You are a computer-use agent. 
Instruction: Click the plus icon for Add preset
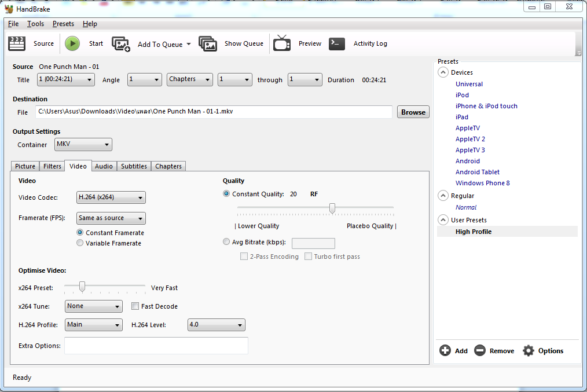[x=445, y=350]
